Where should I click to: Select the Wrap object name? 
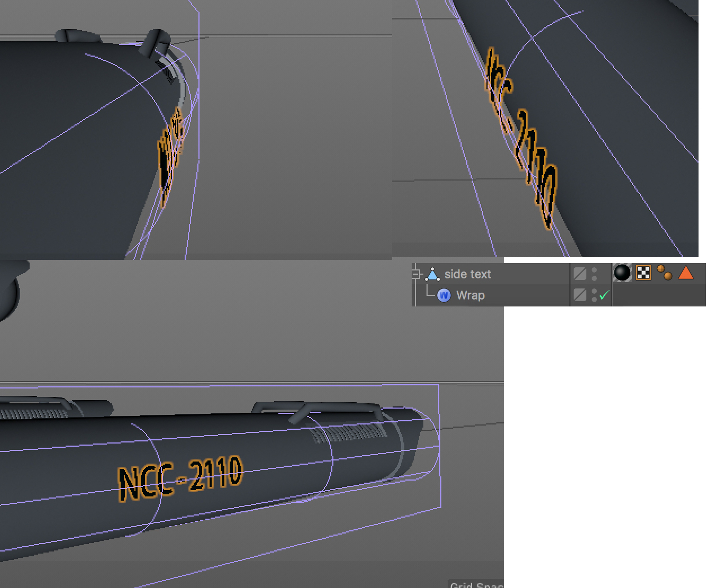point(470,295)
